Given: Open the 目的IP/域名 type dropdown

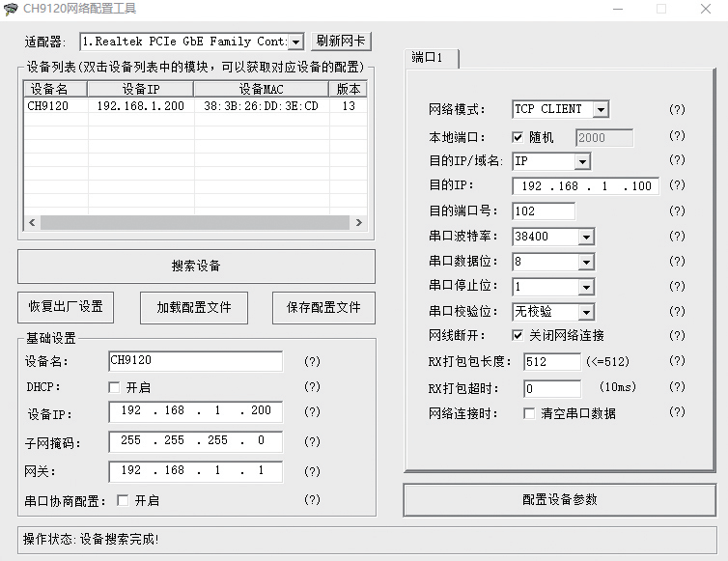Looking at the screenshot, I should [551, 161].
